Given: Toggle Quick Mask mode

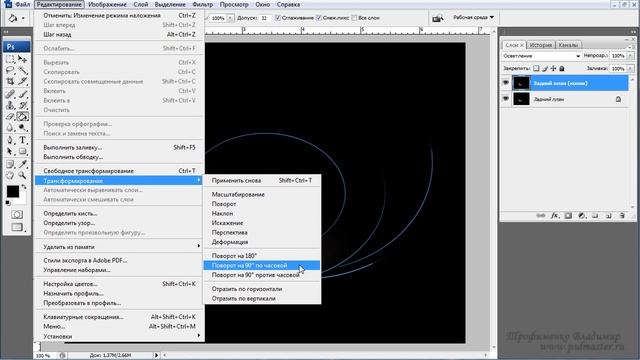Looking at the screenshot, I should click(17, 214).
